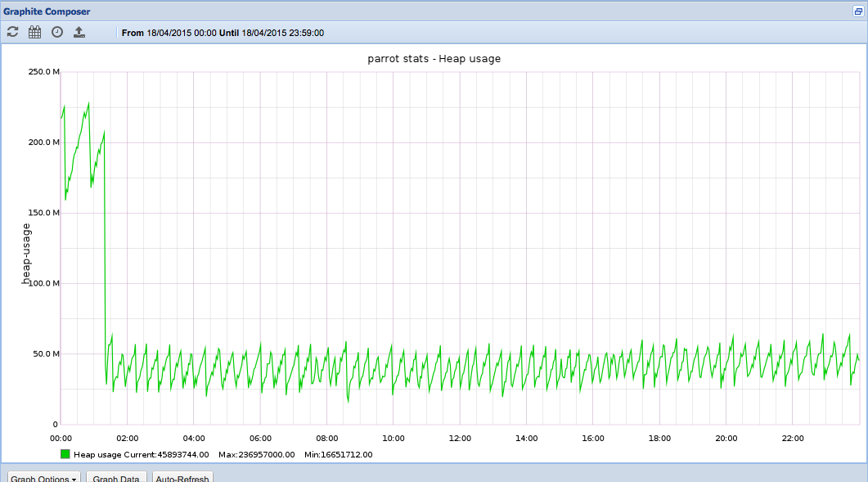Open the Graph Options dropdown
This screenshot has height=482, width=868.
click(43, 478)
